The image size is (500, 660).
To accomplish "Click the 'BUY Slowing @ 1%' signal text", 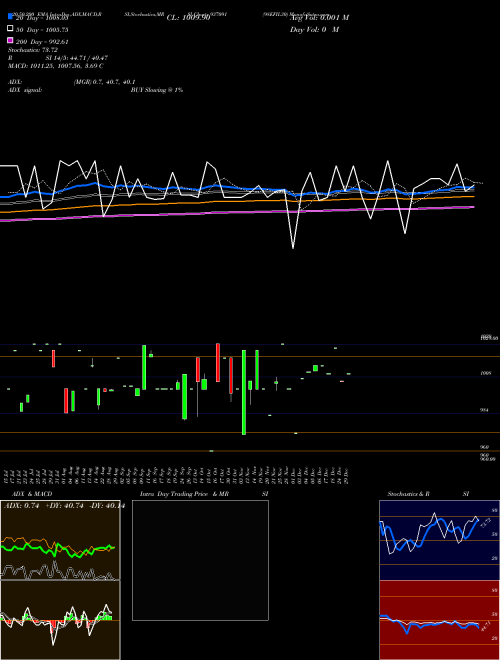I will [157, 90].
